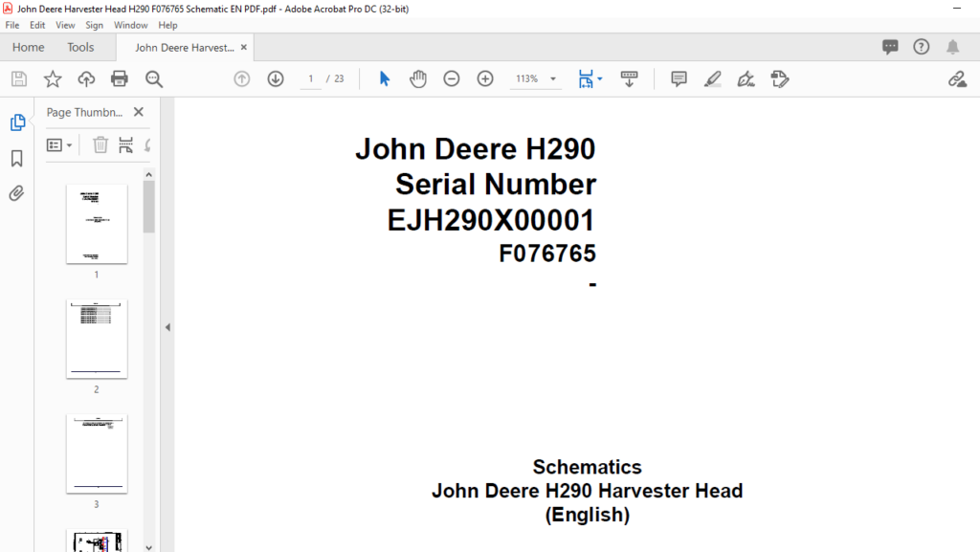
Task: Open the View menu
Action: [65, 25]
